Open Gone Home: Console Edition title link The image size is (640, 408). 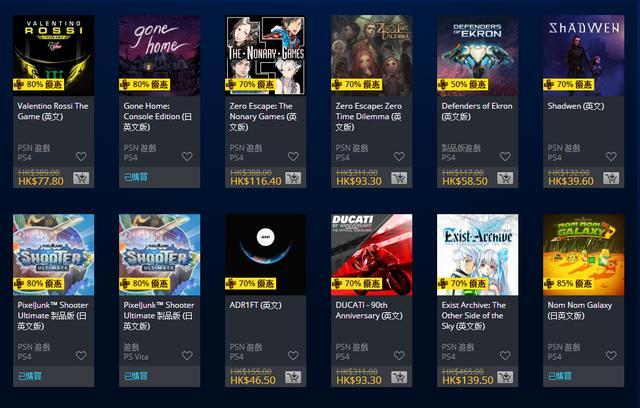pyautogui.click(x=158, y=116)
